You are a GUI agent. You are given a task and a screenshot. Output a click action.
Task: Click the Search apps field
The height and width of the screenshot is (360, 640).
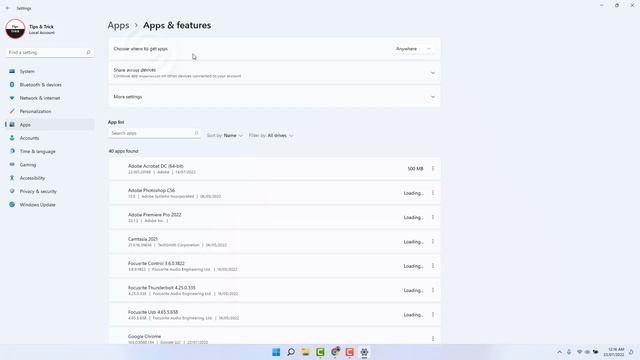pyautogui.click(x=154, y=133)
